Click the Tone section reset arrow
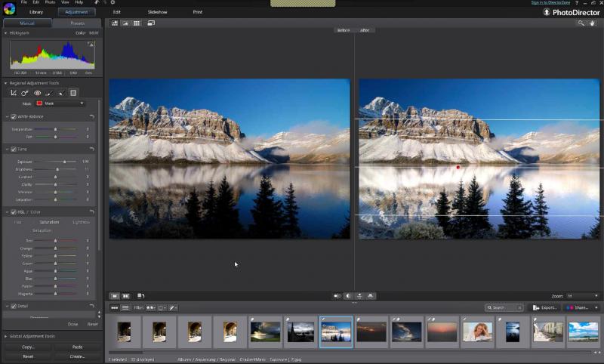Image resolution: width=604 pixels, height=364 pixels. [x=91, y=150]
